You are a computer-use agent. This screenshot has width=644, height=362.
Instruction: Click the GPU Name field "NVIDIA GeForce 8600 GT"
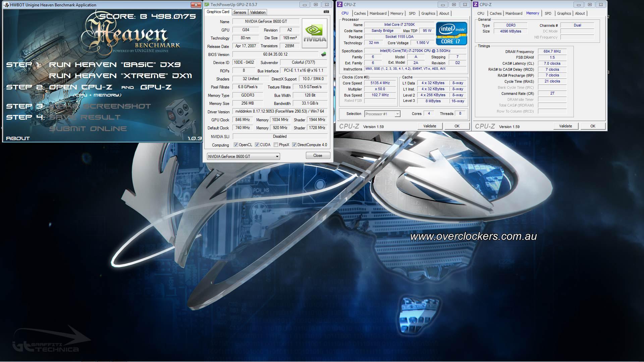266,21
